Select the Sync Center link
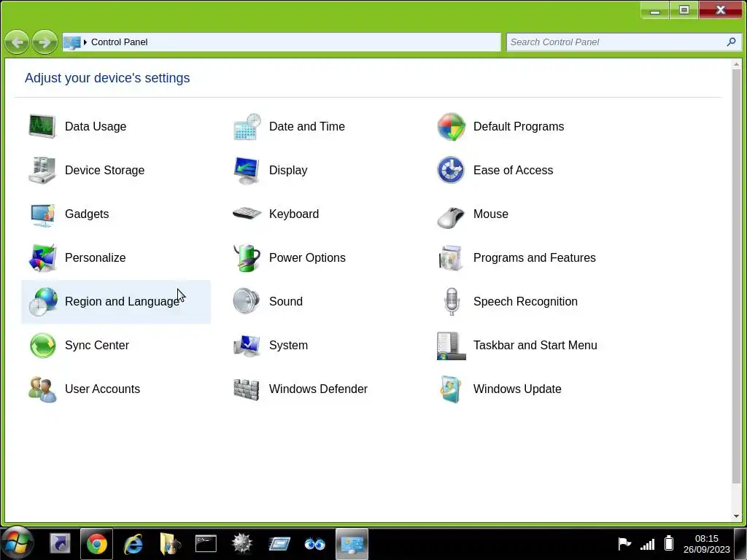Image resolution: width=747 pixels, height=560 pixels. click(x=97, y=345)
